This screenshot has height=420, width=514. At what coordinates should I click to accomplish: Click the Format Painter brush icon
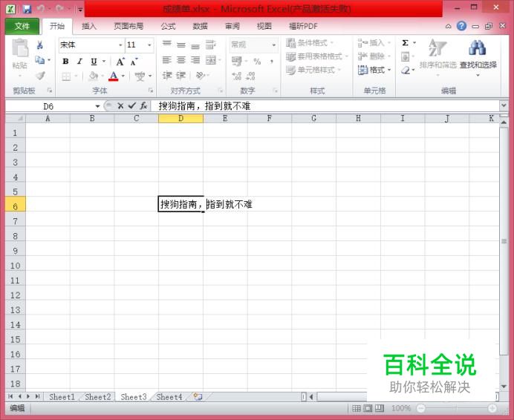tap(40, 76)
